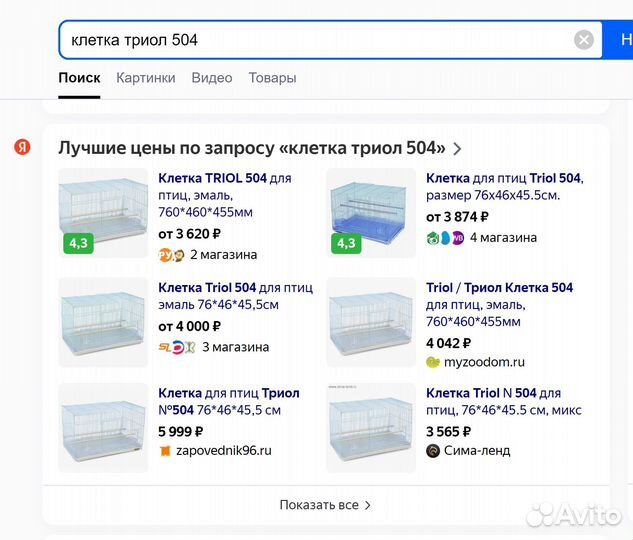Open thumbnail of blue-tray Triol 504 cage
Image resolution: width=633 pixels, height=540 pixels.
371,213
